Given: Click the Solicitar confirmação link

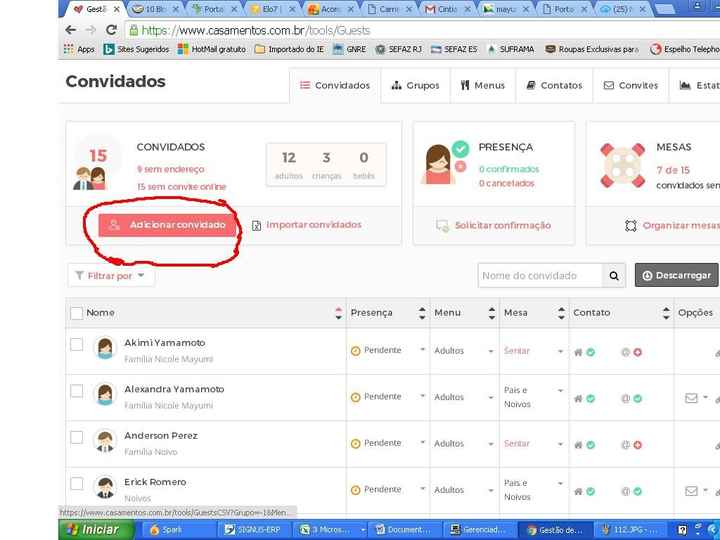Looking at the screenshot, I should 494,225.
